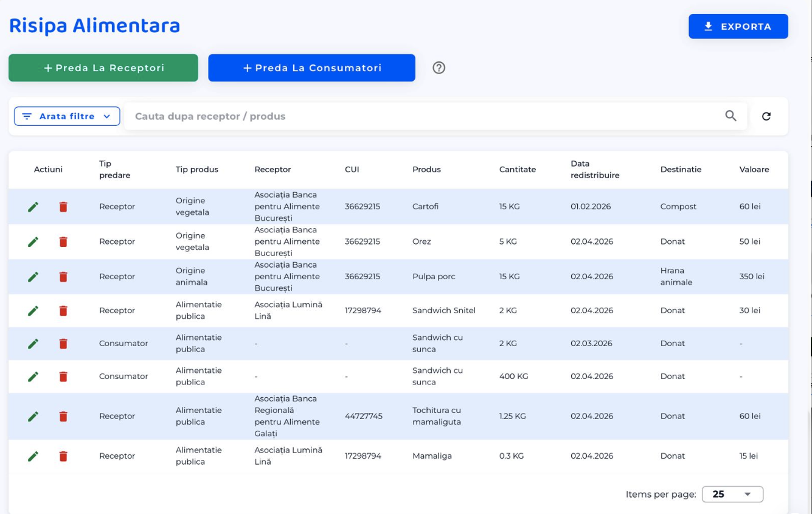Open the Items per page selector
Viewport: 812px width, 514px height.
tap(732, 494)
